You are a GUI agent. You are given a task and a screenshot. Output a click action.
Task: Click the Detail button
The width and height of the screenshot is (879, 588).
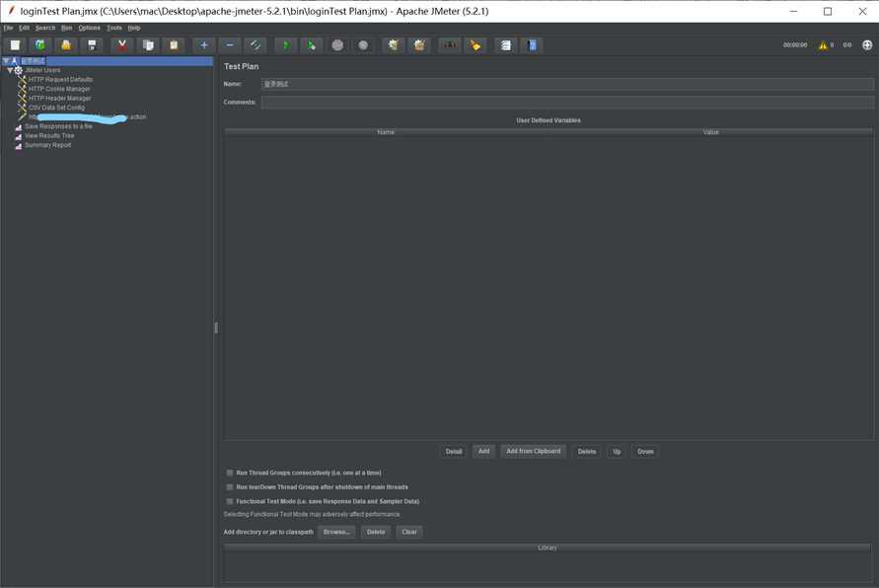click(454, 452)
